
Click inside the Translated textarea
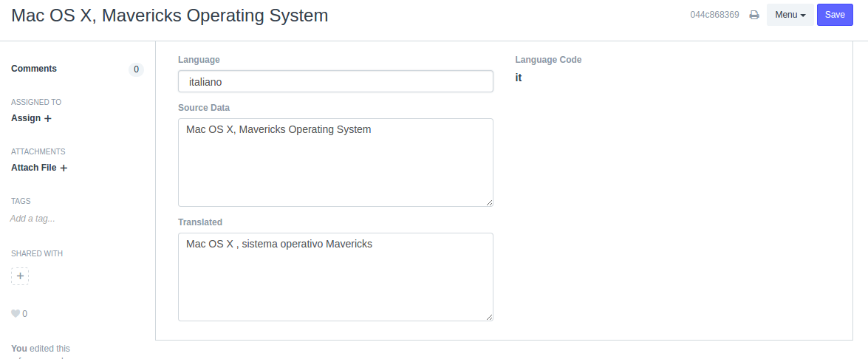[335, 277]
